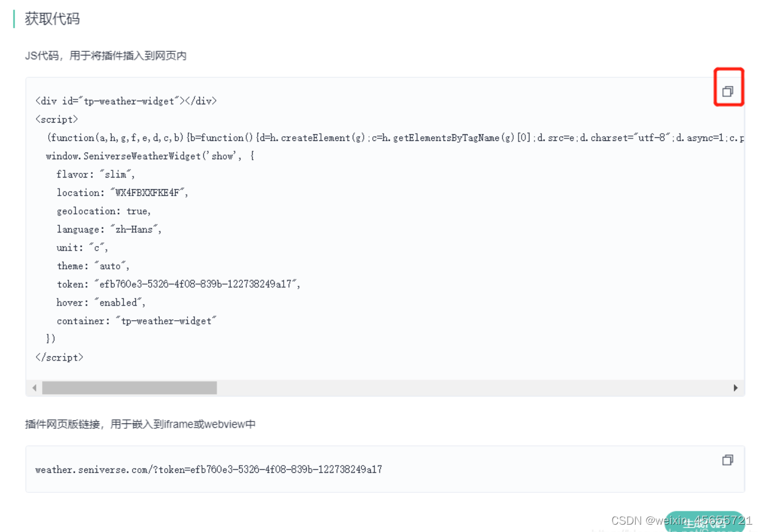The width and height of the screenshot is (762, 532).
Task: Click the flavor: "slim" code line
Action: click(x=96, y=174)
